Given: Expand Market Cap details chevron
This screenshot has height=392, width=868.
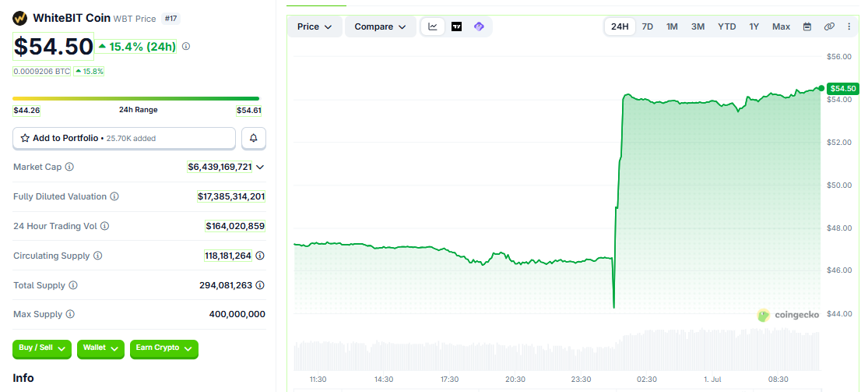Looking at the screenshot, I should [260, 167].
